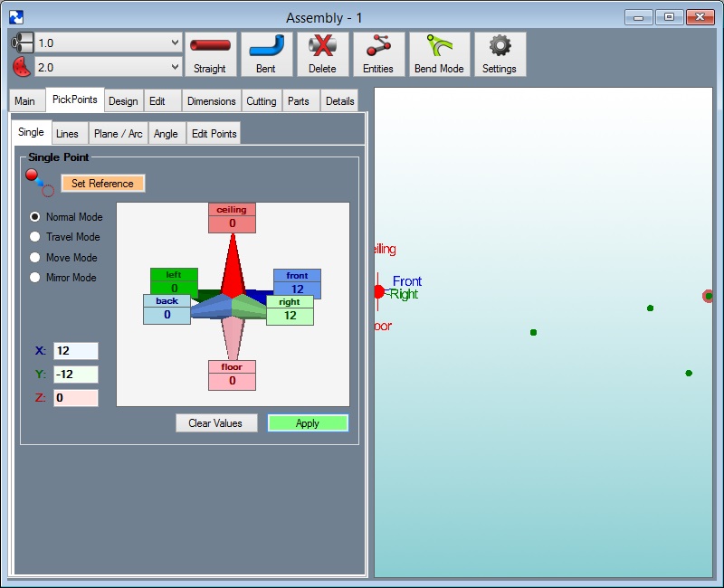The image size is (724, 588).
Task: Open the Details tab
Action: tap(340, 101)
